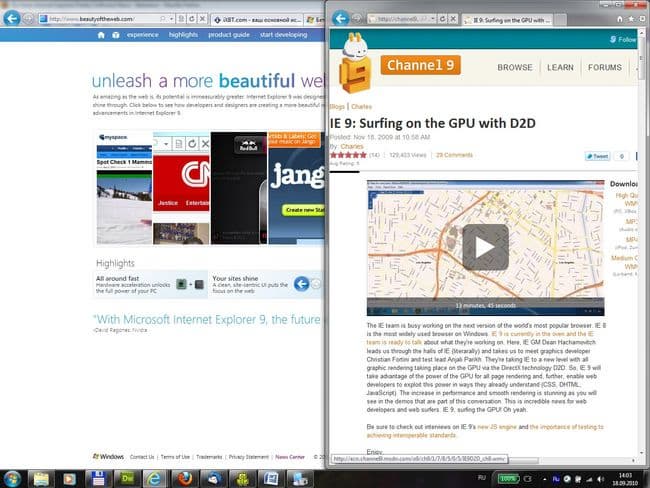Viewport: 650px width, 488px height.
Task: Stop loading in the Channel 9 window
Action: (453, 19)
